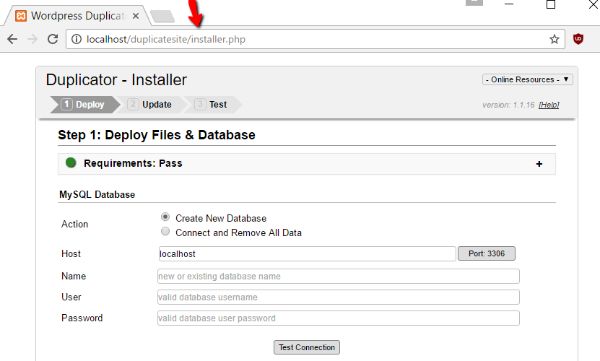The width and height of the screenshot is (600, 361).
Task: Open the Online Resources dropdown
Action: point(527,80)
